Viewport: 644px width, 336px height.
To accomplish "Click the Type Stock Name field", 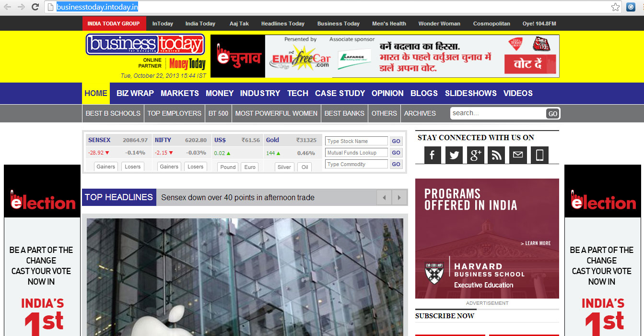I will pyautogui.click(x=356, y=141).
